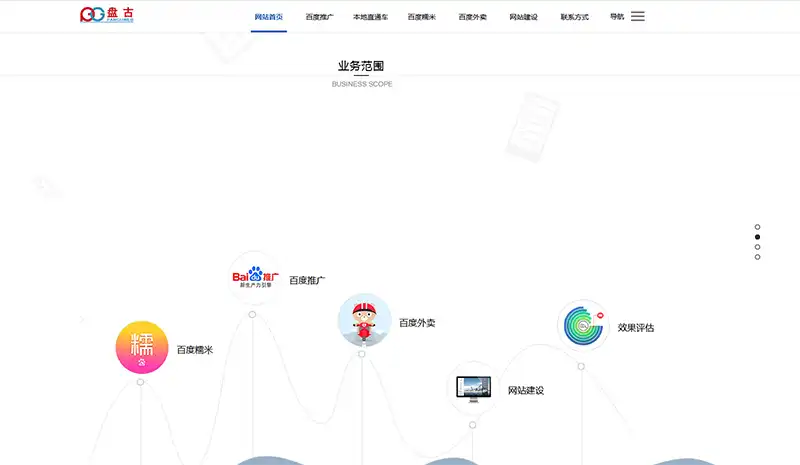The width and height of the screenshot is (800, 465).
Task: Open 网站建设 in the top navigation
Action: (523, 17)
